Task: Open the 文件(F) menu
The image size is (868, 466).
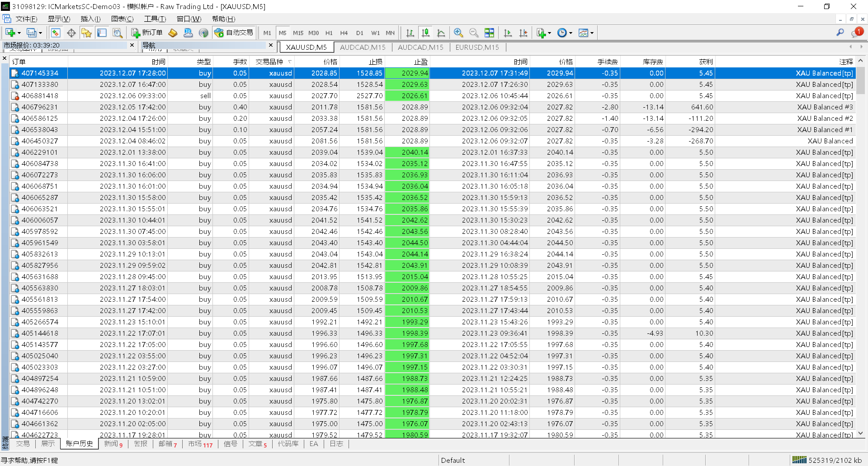Action: pyautogui.click(x=26, y=19)
